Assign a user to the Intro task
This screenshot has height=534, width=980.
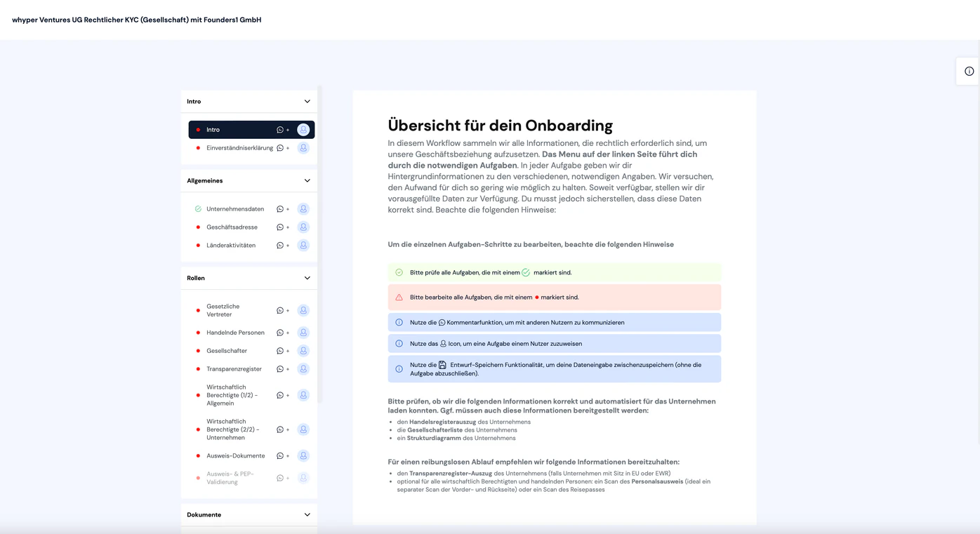[303, 130]
